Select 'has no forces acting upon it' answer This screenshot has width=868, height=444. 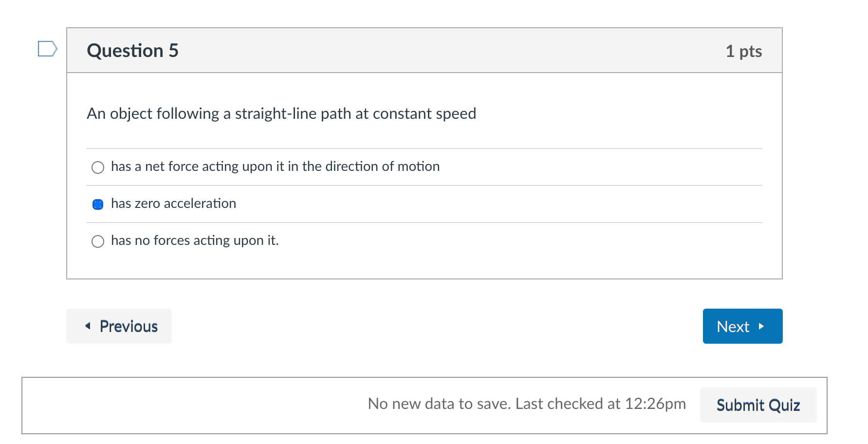pyautogui.click(x=98, y=241)
